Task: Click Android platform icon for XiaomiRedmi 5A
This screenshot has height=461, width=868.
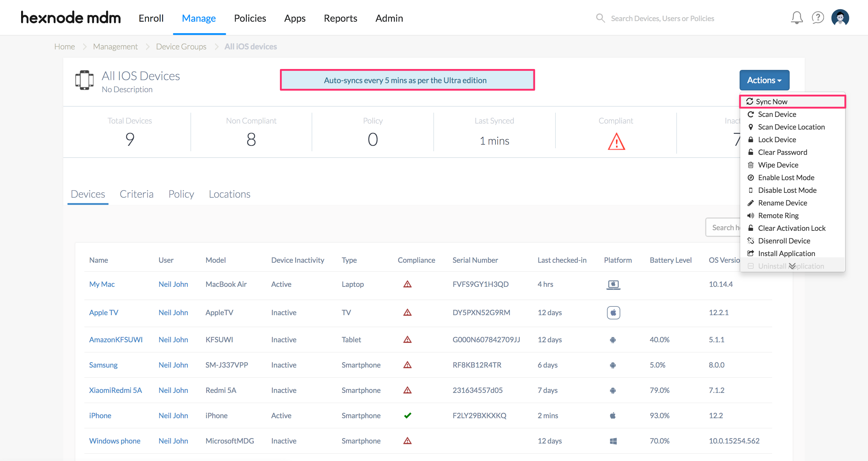Action: click(613, 390)
